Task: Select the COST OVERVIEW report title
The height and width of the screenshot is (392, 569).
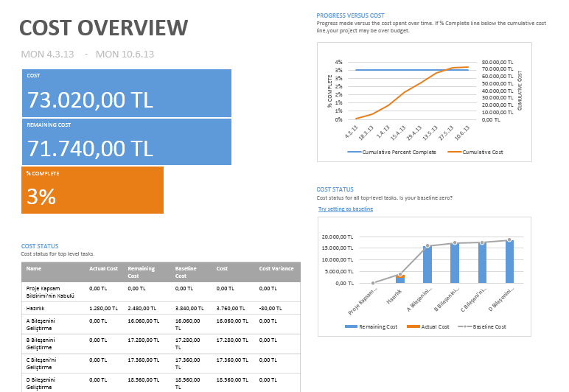Action: pyautogui.click(x=103, y=28)
